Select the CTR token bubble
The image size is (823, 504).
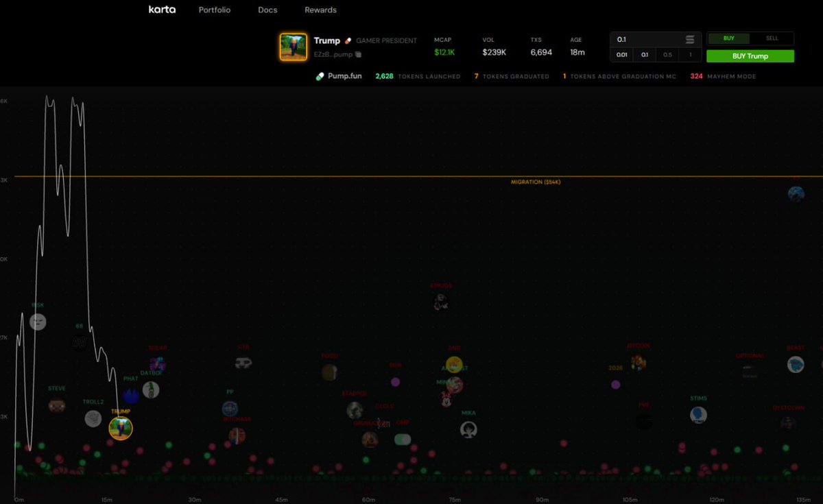(243, 363)
